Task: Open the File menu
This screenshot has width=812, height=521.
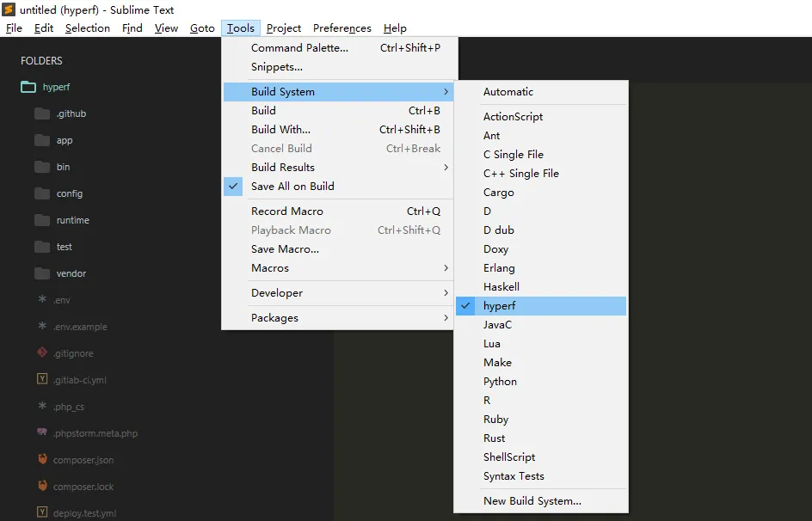Action: (14, 28)
